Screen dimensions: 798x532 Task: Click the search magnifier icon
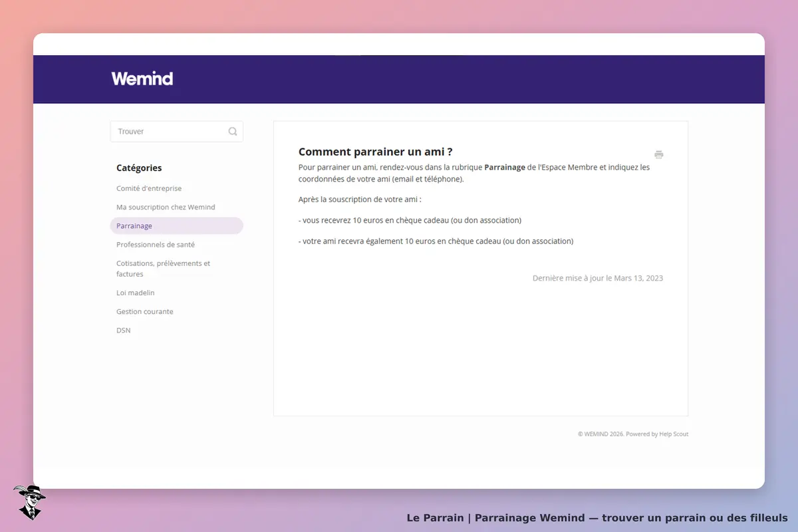coord(233,132)
